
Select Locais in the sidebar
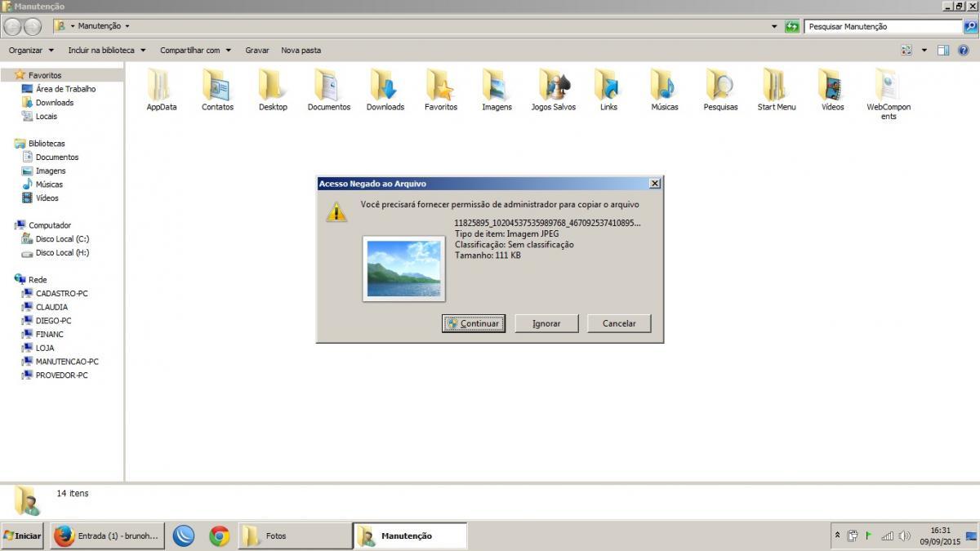click(47, 116)
